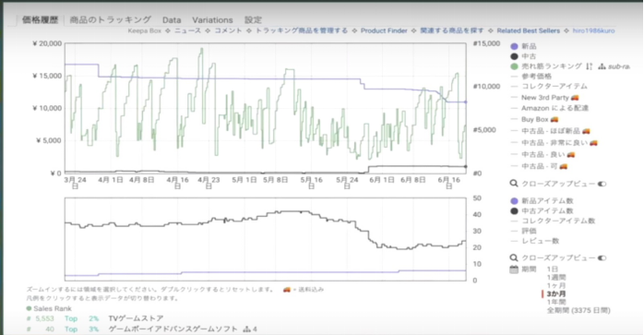Image resolution: width=644 pixels, height=335 pixels.
Task: Click the truck icon next to Buy Box
Action: point(555,119)
